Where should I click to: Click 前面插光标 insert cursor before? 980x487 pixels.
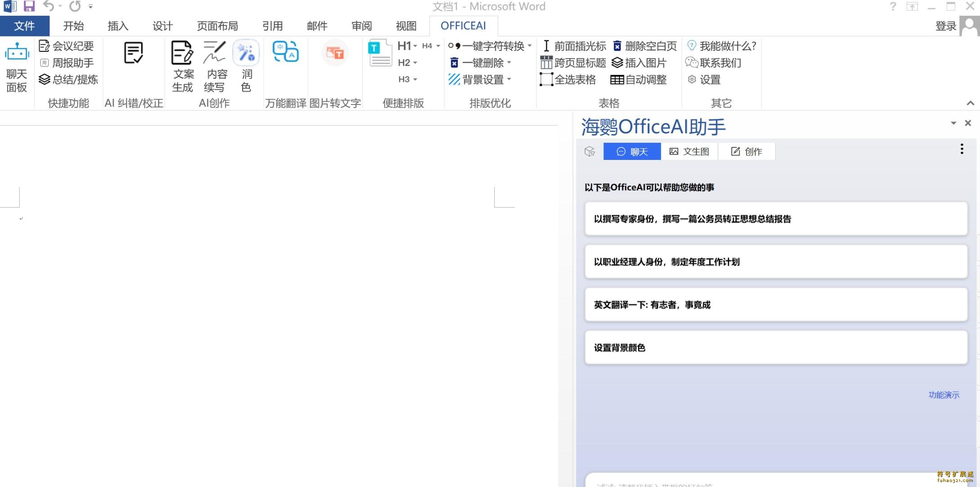click(x=574, y=46)
